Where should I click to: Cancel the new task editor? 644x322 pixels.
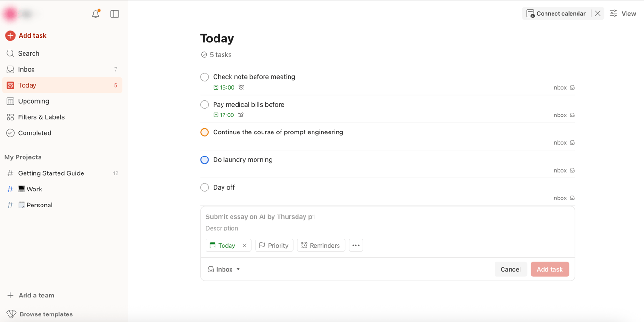(510, 269)
